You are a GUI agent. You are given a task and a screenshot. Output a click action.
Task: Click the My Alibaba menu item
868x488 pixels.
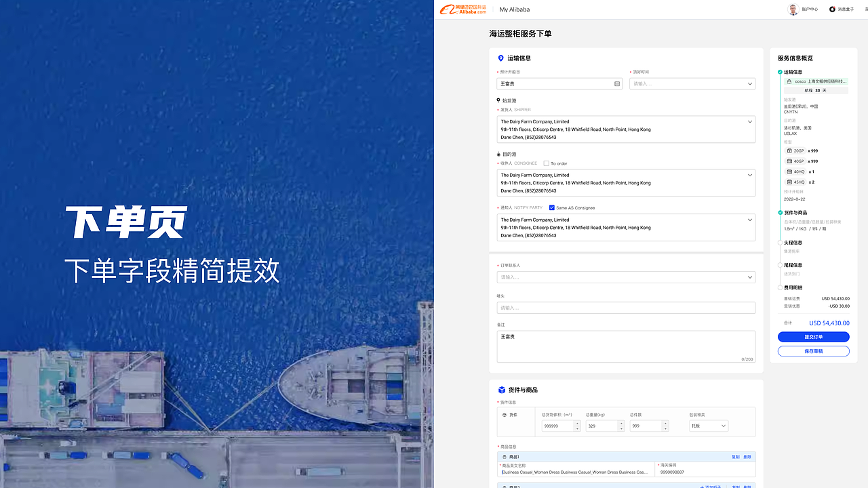(513, 9)
